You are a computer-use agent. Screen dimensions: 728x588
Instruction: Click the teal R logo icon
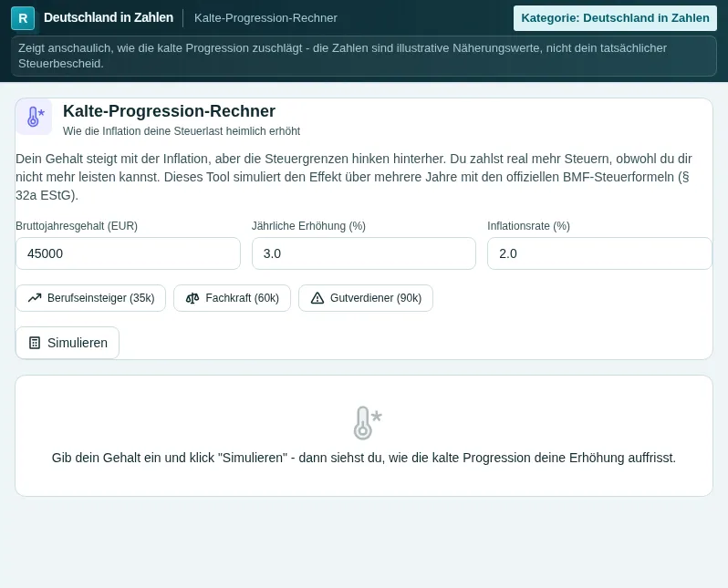(x=23, y=18)
